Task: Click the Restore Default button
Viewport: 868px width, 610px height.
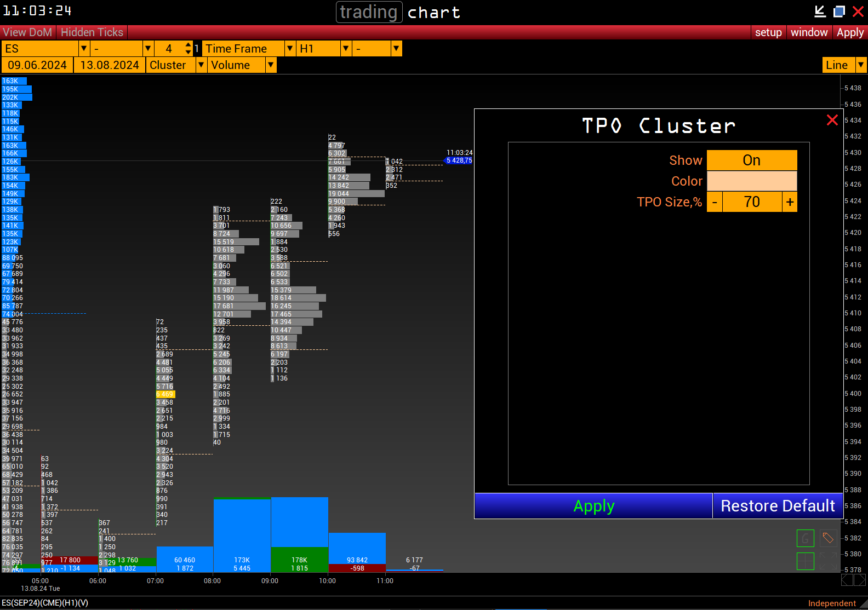Action: (777, 506)
